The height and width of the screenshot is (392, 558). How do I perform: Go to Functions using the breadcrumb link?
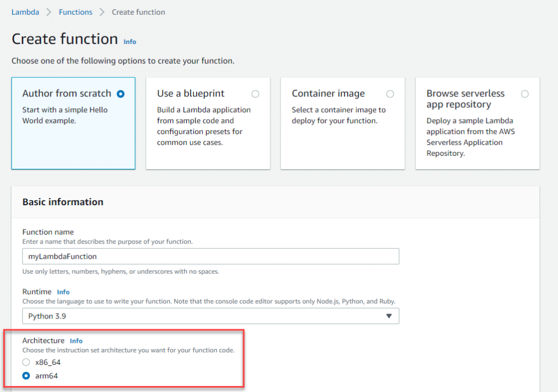75,11
